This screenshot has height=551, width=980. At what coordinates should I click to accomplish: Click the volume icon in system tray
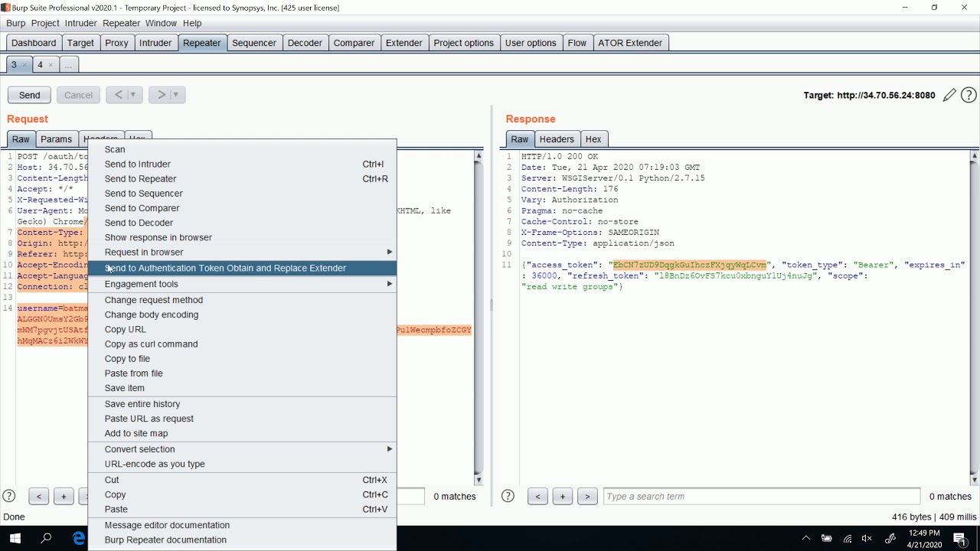pyautogui.click(x=867, y=538)
